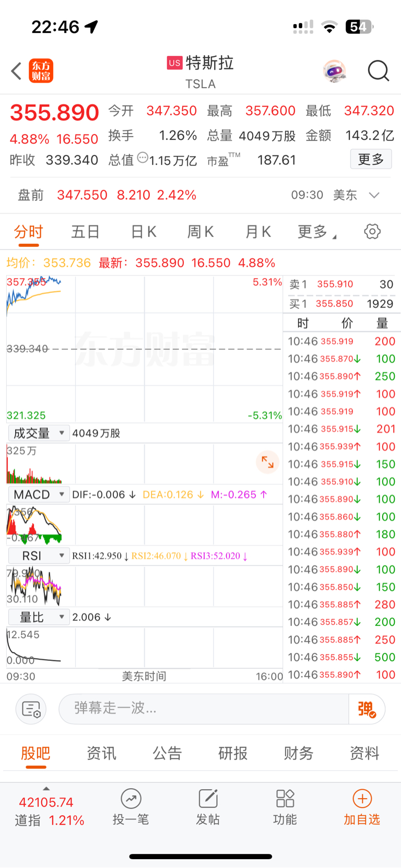
Task: Tap the 355.890 current price
Action: click(x=54, y=113)
